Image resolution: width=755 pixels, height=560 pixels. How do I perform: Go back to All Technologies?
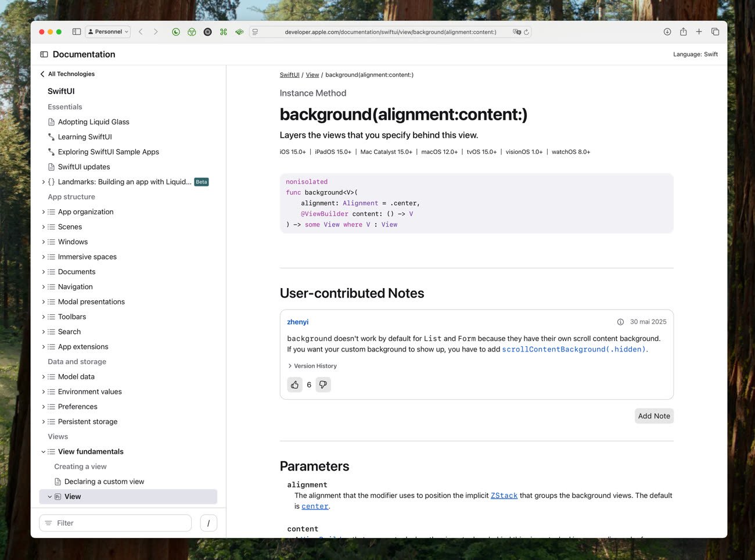[x=67, y=74]
